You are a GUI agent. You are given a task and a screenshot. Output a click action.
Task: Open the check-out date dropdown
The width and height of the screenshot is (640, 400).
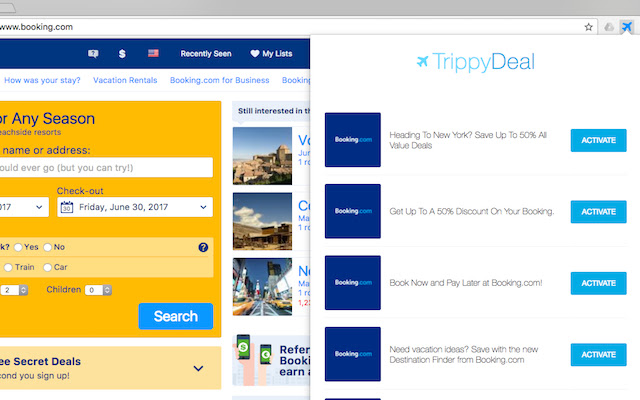pyautogui.click(x=135, y=207)
